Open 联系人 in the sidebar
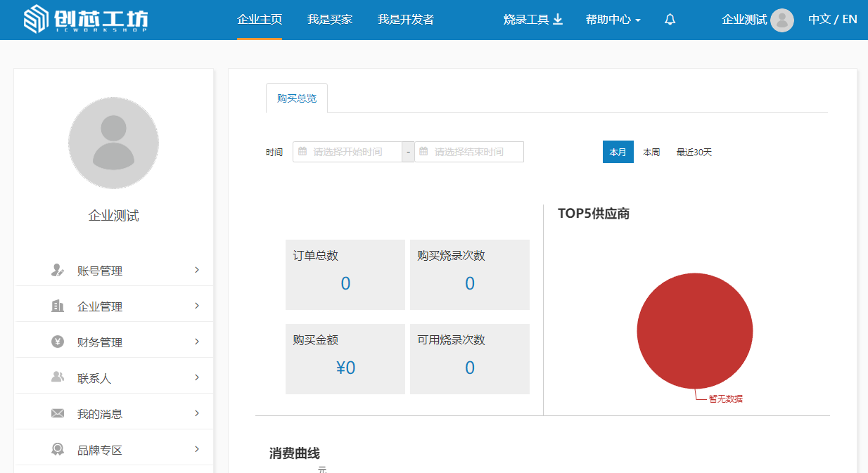Viewport: 868px width, 473px height. pos(114,378)
